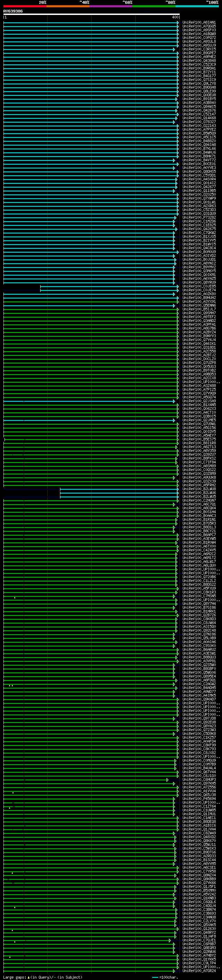Select hit label UniRef100_Q720B6
This screenshot has width=222, height=980.
point(199,577)
